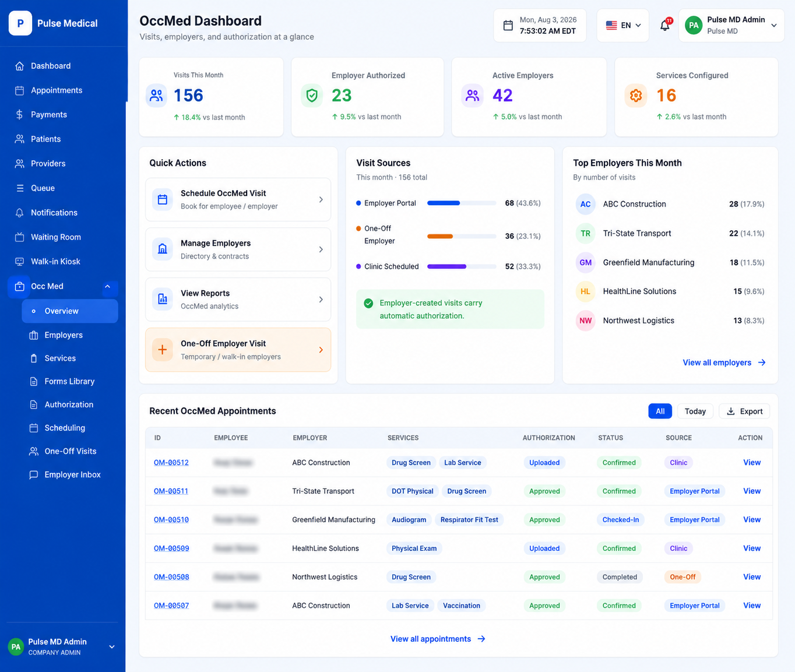Open the Pulse MD Admin header account dropdown
The height and width of the screenshot is (672, 795).
[731, 26]
